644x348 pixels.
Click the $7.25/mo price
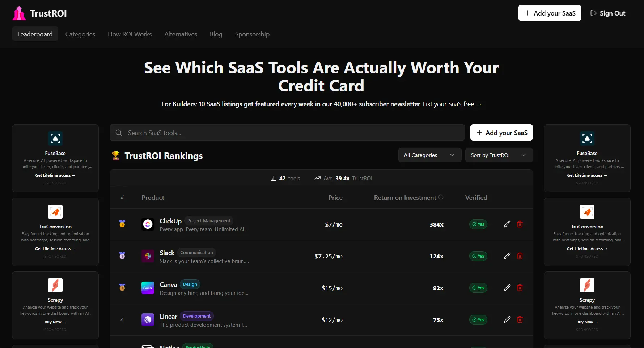(x=329, y=256)
